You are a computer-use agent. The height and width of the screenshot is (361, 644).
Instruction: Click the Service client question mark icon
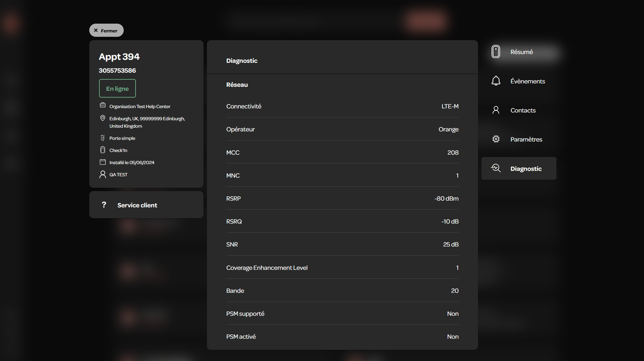point(104,205)
